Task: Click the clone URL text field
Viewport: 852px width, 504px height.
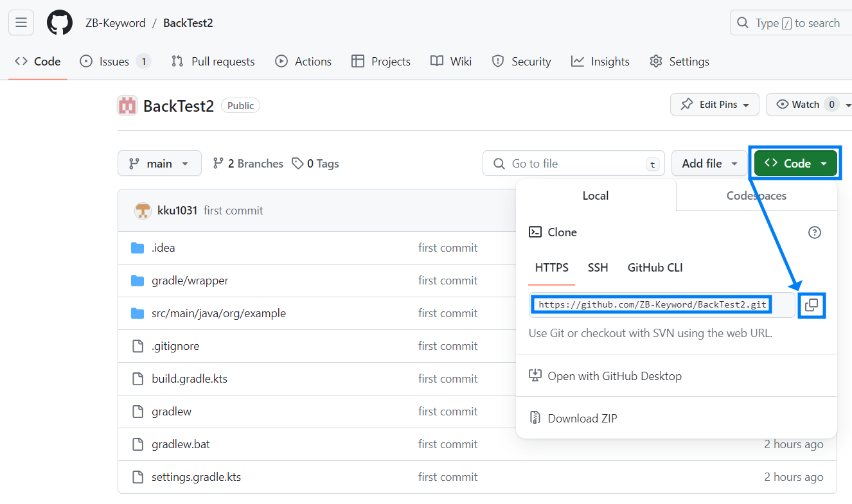Action: [662, 305]
